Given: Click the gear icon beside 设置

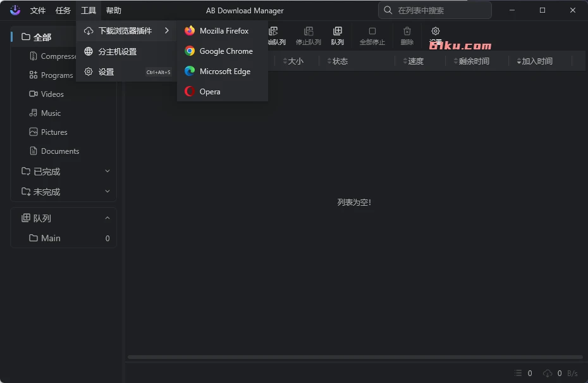Looking at the screenshot, I should click(89, 72).
